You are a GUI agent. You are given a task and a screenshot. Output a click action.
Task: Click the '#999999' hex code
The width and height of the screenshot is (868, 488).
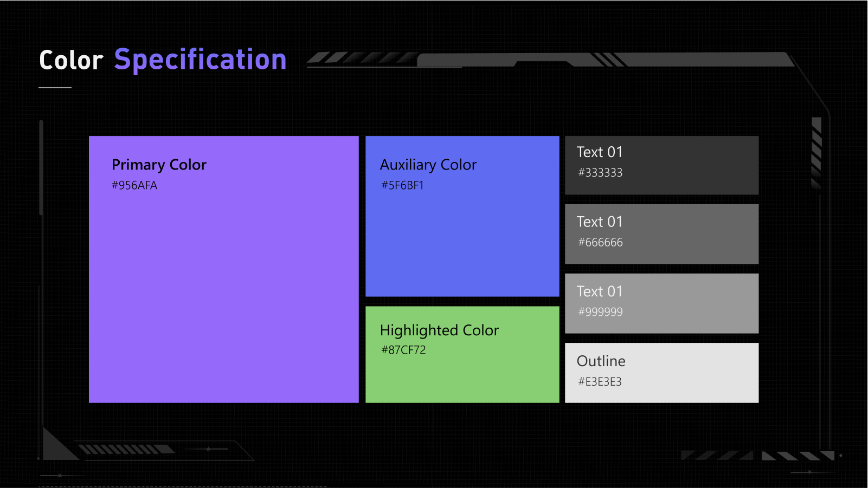pyautogui.click(x=600, y=312)
